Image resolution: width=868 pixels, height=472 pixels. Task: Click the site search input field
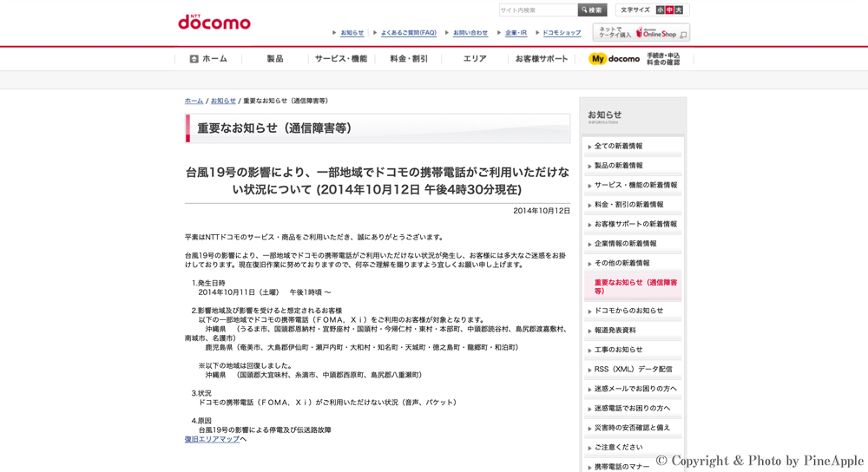point(538,10)
